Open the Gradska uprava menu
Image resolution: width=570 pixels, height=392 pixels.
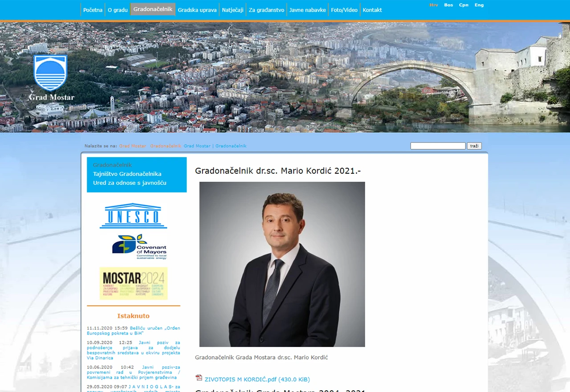click(197, 10)
